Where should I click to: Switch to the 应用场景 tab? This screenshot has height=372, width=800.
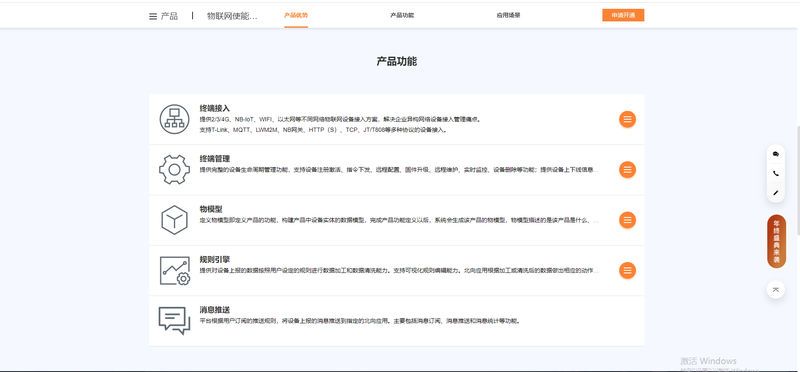click(x=508, y=15)
